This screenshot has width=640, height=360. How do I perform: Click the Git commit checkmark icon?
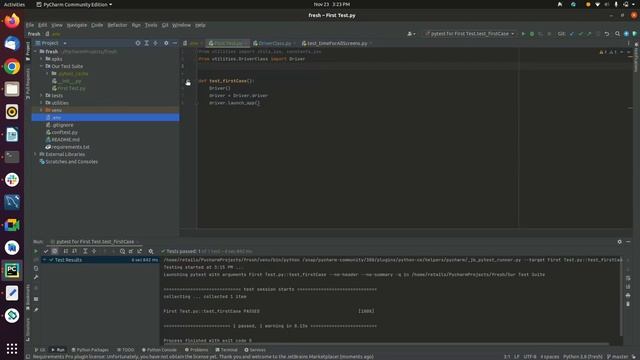580,34
